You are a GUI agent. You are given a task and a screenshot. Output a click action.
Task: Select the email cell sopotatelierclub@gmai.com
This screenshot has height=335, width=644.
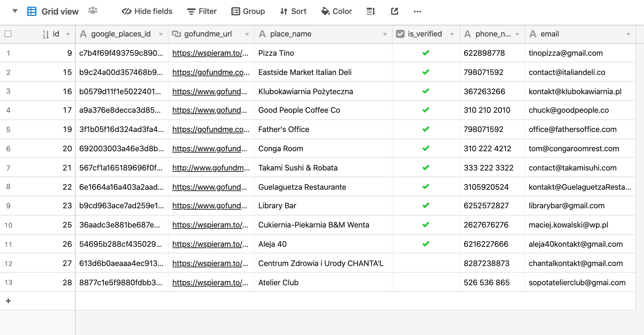pyautogui.click(x=580, y=283)
